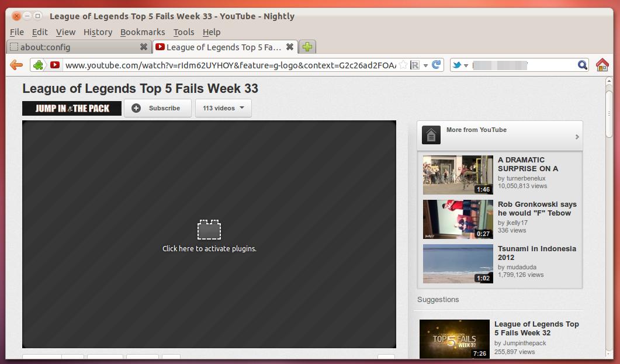Close the League of Legends tab
This screenshot has width=620, height=364.
(x=290, y=47)
